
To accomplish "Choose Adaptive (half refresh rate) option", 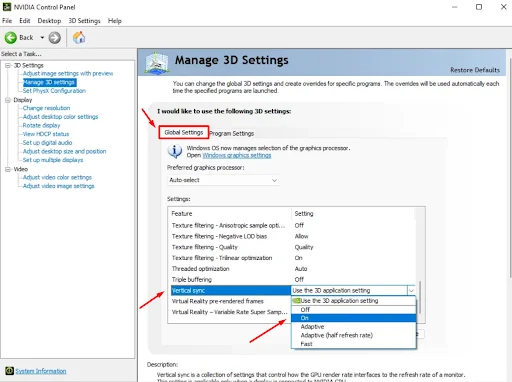I will tap(353, 335).
